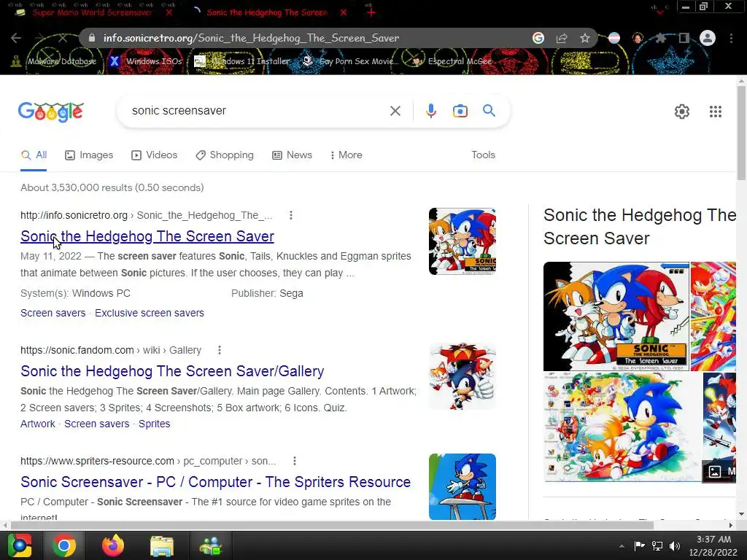
Task: Expand the More search categories menu
Action: (347, 155)
